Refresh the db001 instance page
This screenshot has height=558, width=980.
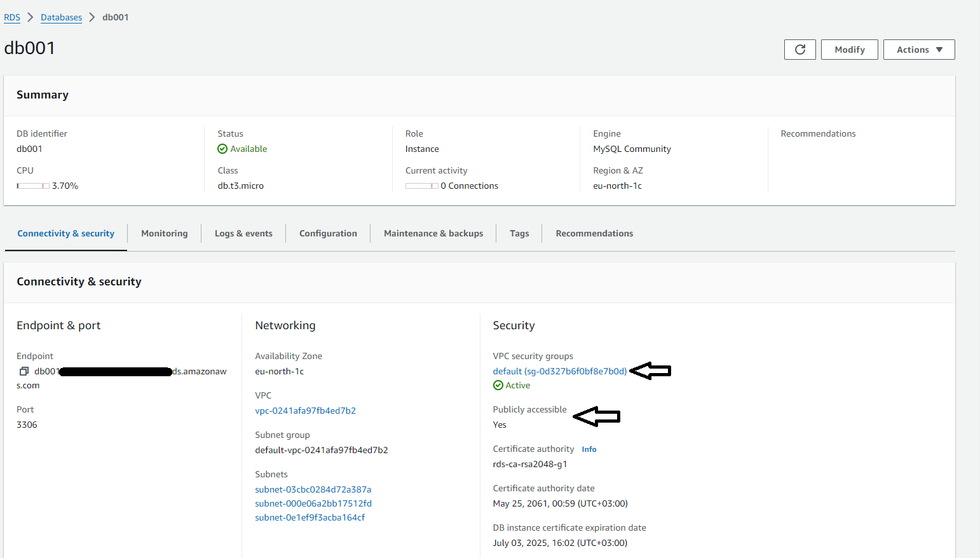[x=800, y=49]
